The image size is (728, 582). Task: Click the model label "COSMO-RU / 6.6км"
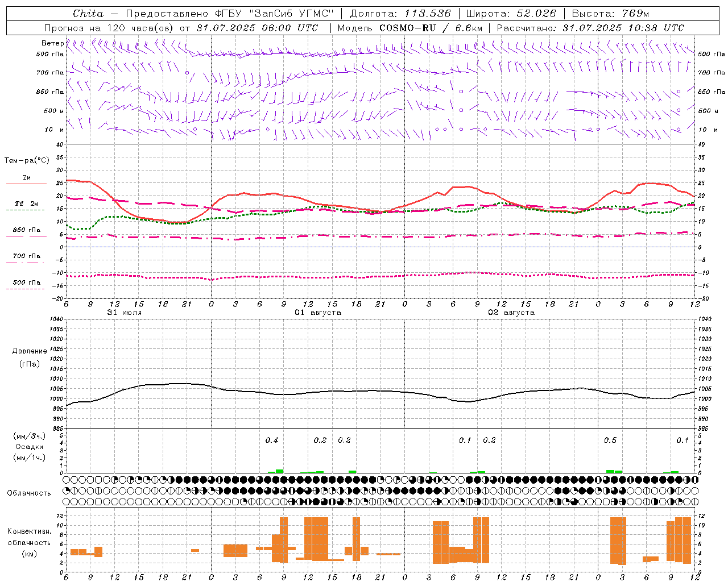point(431,28)
